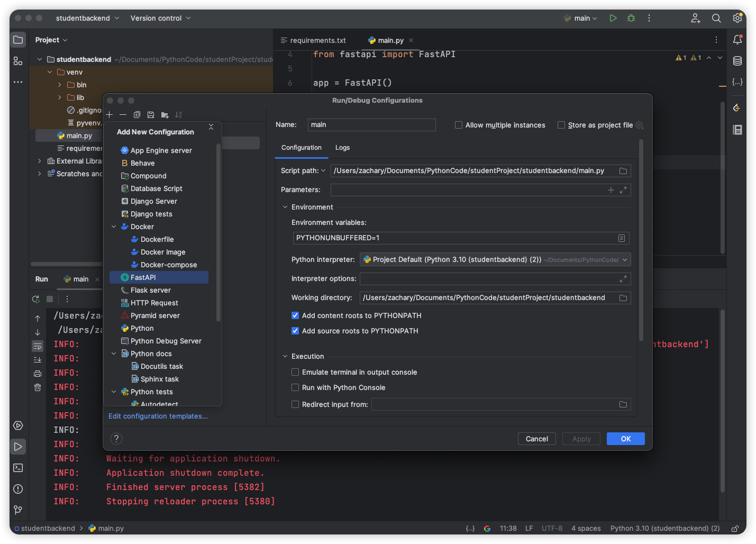Switch to the Logs tab
The image size is (756, 544).
point(342,148)
